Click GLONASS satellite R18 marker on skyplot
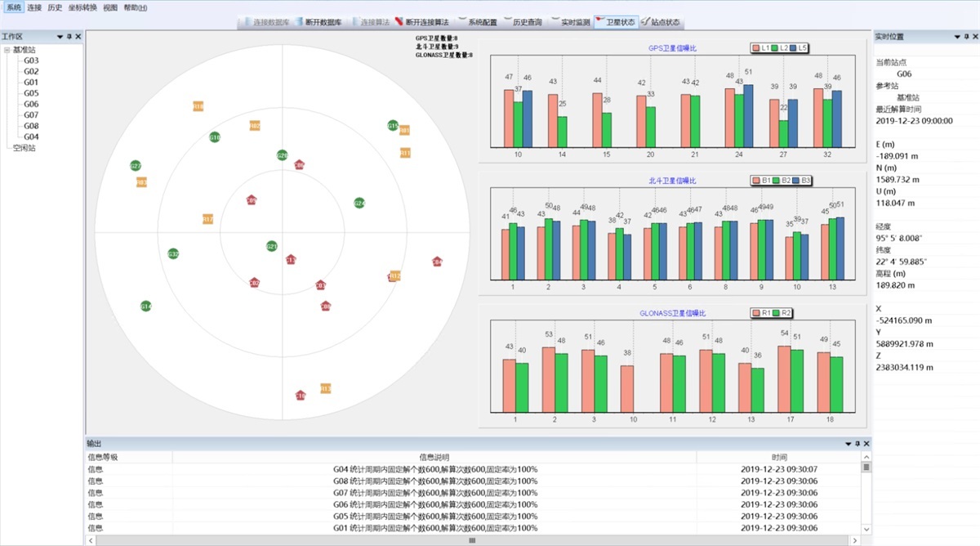The width and height of the screenshot is (980, 546). [x=198, y=106]
